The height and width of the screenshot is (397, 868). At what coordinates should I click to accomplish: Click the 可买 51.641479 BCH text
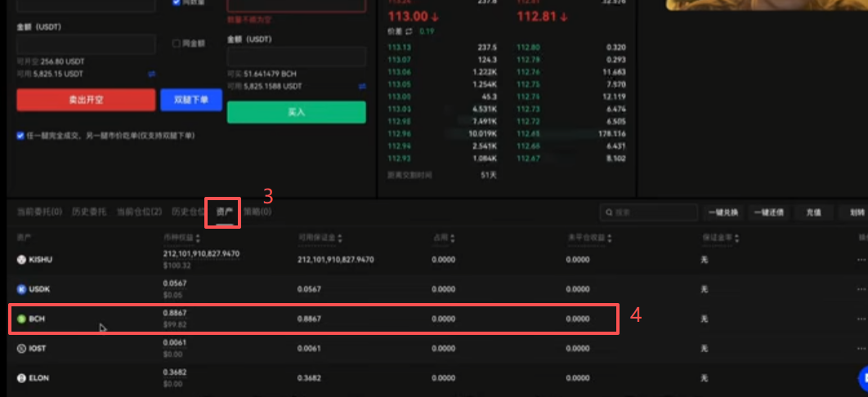(x=262, y=74)
